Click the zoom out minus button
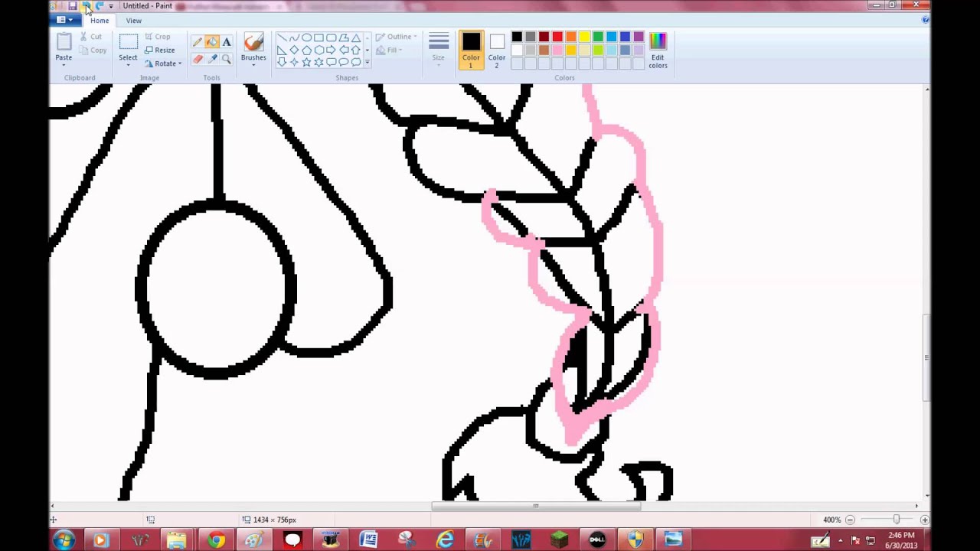The image size is (980, 551). (850, 520)
